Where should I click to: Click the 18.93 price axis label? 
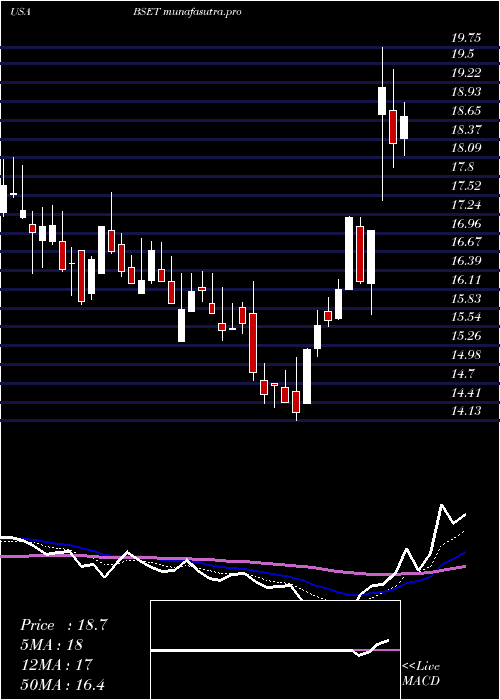pos(466,92)
